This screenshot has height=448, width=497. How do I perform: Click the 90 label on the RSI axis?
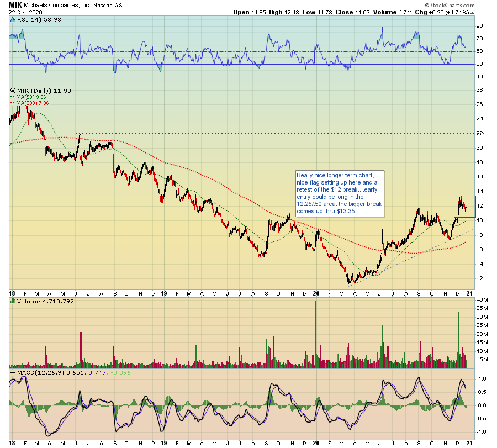[479, 26]
